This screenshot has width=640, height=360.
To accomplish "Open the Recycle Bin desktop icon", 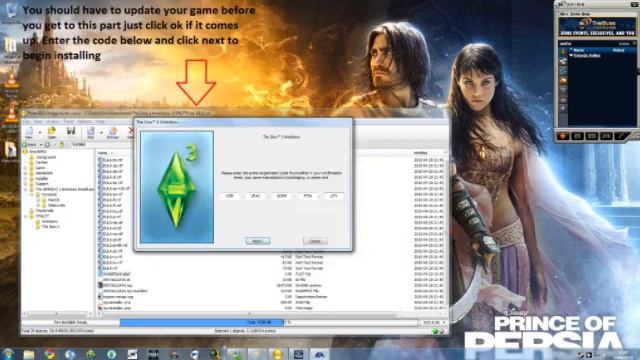I will (x=11, y=13).
